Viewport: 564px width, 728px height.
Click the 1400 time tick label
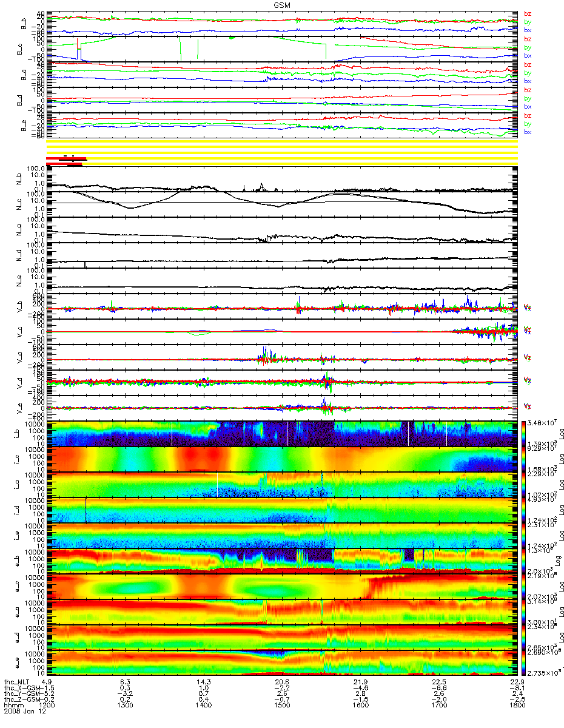[x=203, y=706]
